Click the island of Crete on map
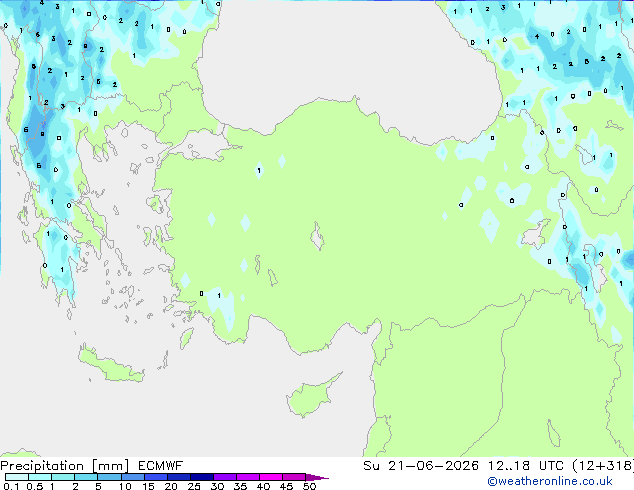The height and width of the screenshot is (490, 634). (111, 364)
